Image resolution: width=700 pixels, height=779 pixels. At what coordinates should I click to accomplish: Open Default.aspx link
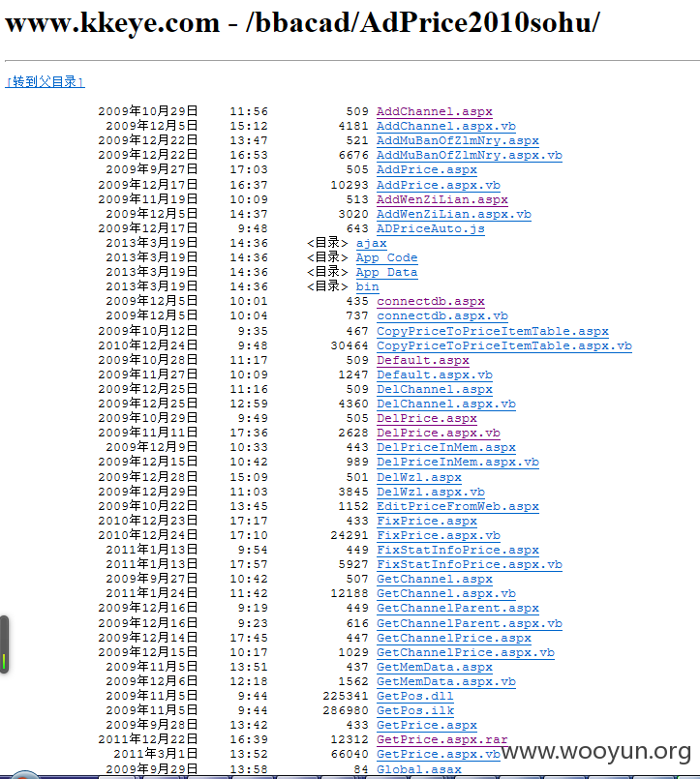tap(423, 360)
